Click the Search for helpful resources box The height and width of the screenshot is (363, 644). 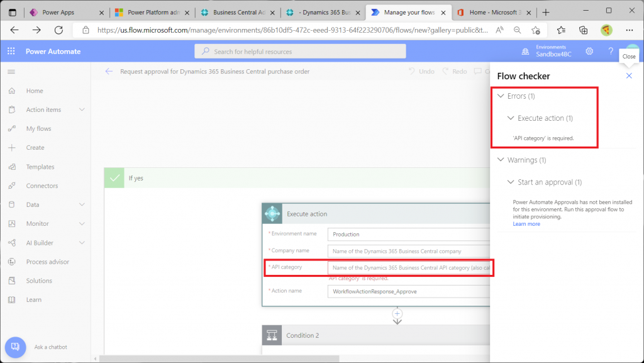[300, 52]
